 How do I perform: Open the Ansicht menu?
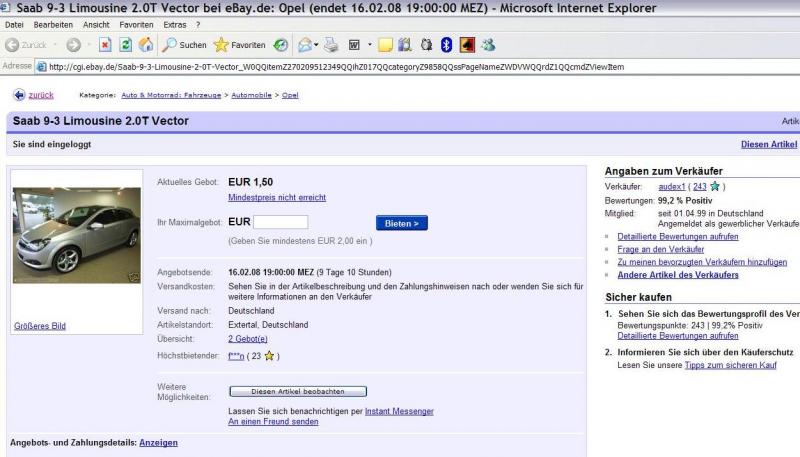(x=96, y=24)
